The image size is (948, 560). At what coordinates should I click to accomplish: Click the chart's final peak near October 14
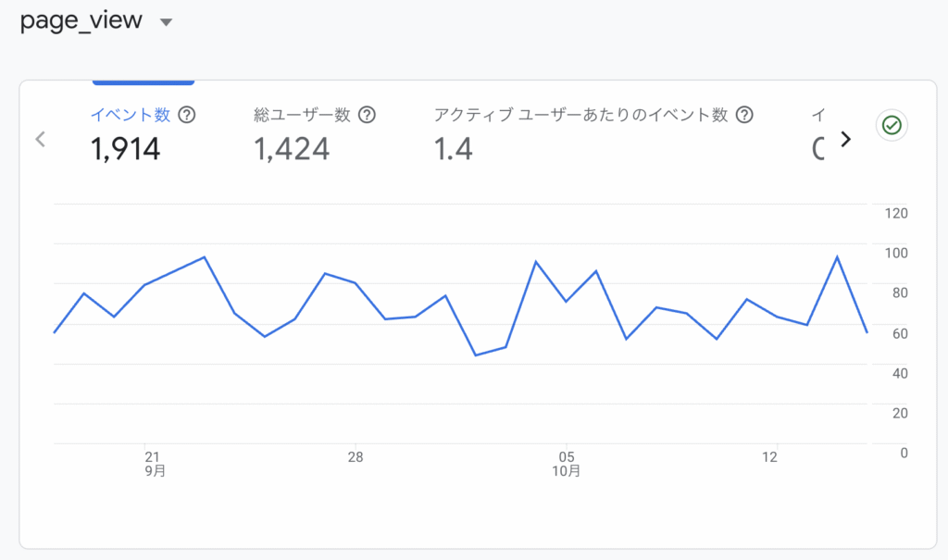click(x=837, y=256)
